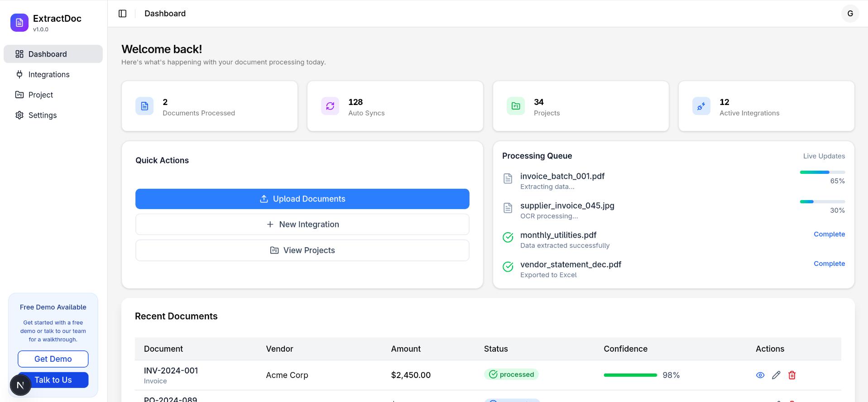Click the processed status badge
Screen dimensions: 868x402
pos(511,374)
